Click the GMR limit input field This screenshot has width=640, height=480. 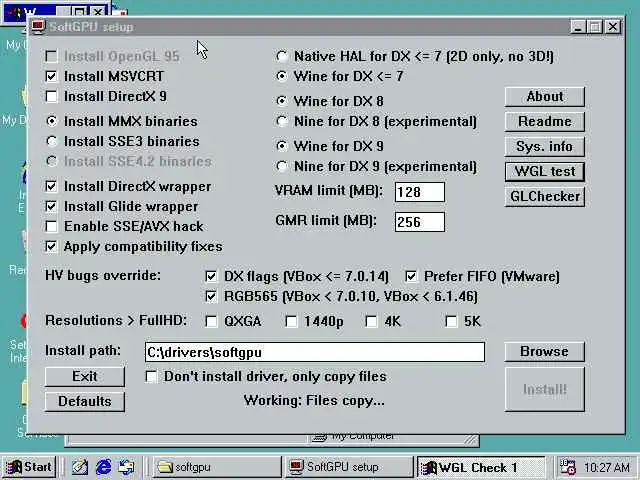click(x=420, y=222)
